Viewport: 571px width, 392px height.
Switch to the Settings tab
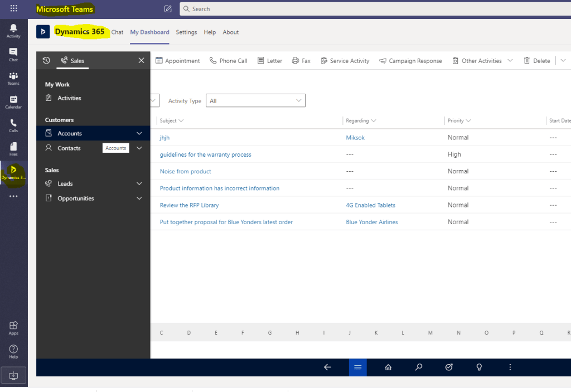[186, 32]
